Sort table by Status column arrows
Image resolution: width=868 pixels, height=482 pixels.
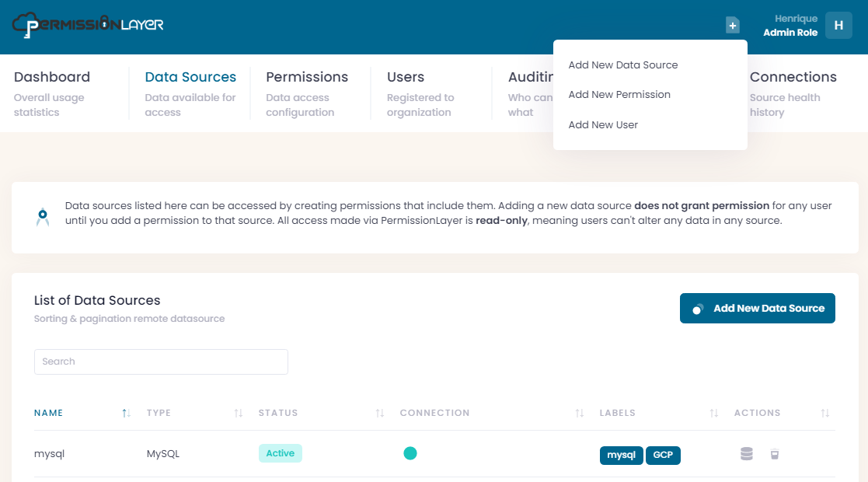click(380, 414)
